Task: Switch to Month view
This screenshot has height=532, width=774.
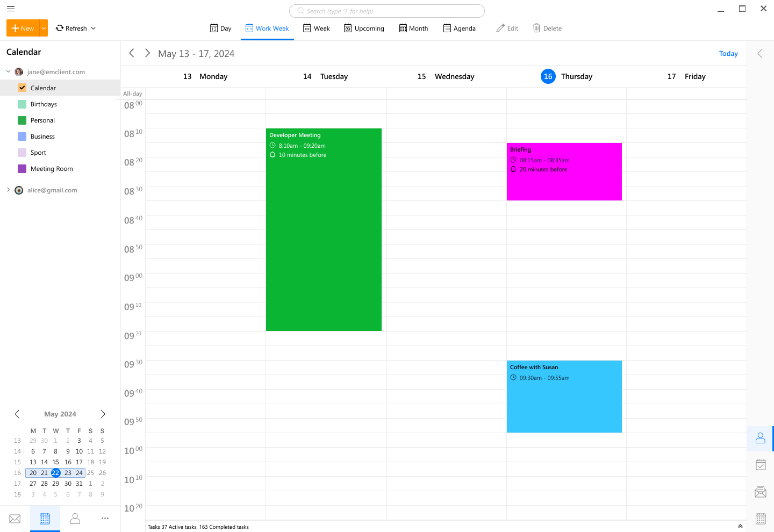Action: (x=413, y=28)
